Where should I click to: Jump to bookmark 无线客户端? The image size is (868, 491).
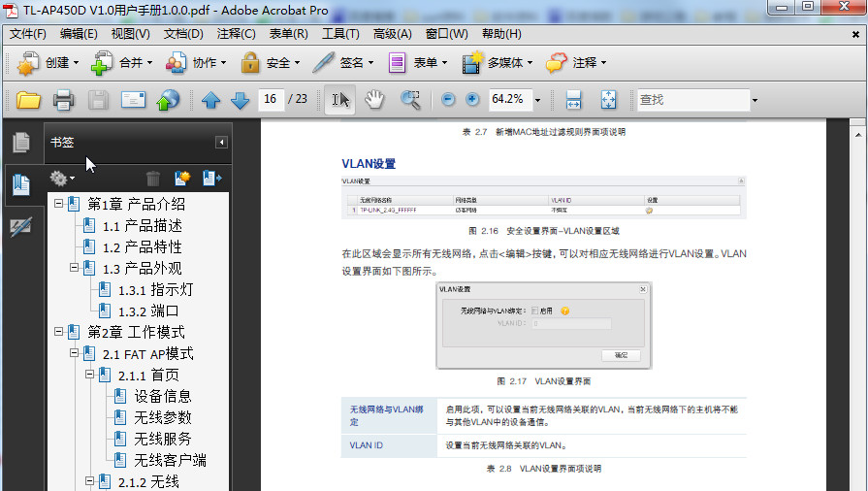pyautogui.click(x=170, y=460)
